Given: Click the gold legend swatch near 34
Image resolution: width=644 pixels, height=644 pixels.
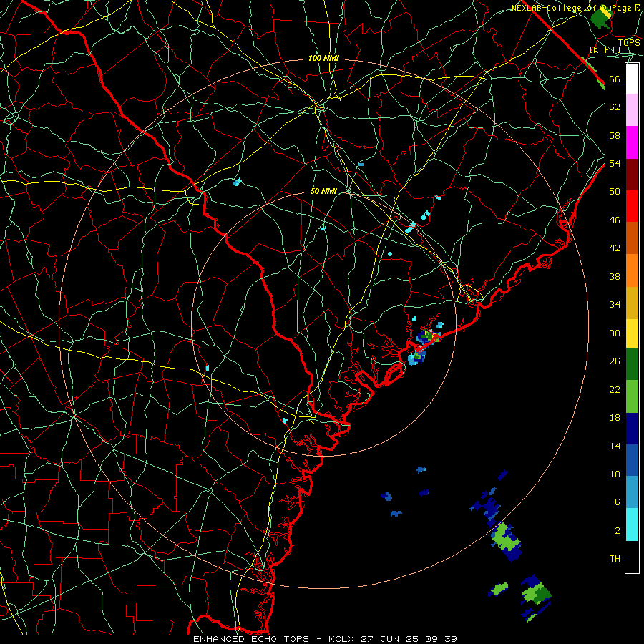Looking at the screenshot, I should coord(632,303).
